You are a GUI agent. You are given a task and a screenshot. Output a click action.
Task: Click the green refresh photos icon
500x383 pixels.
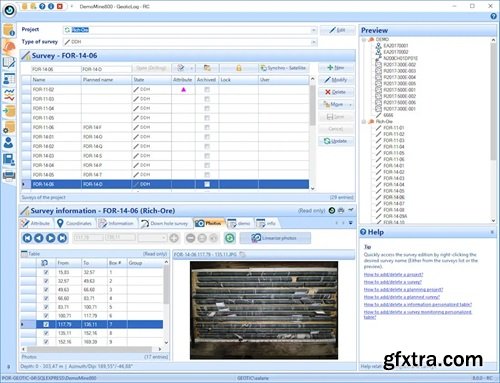(x=230, y=238)
